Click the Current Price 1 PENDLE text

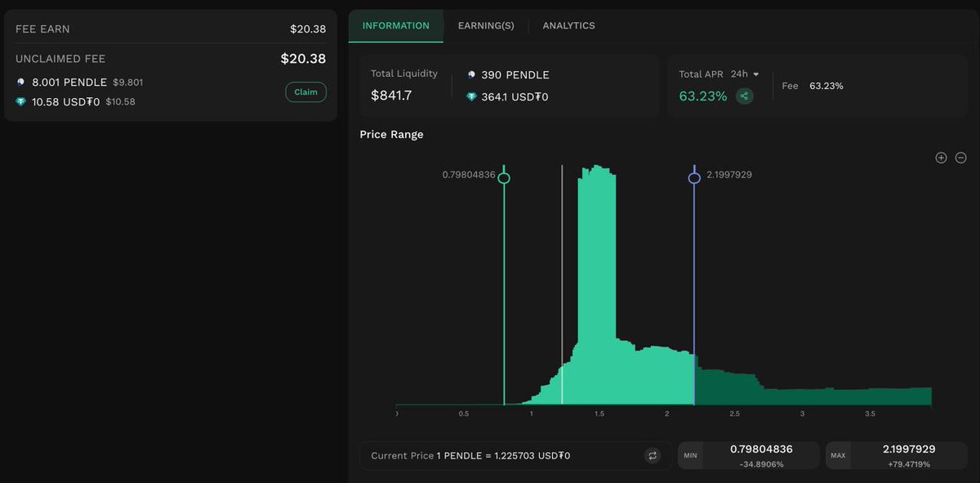pos(470,456)
